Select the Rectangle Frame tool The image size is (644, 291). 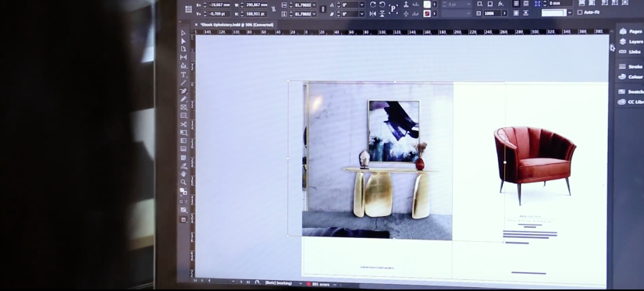183,108
